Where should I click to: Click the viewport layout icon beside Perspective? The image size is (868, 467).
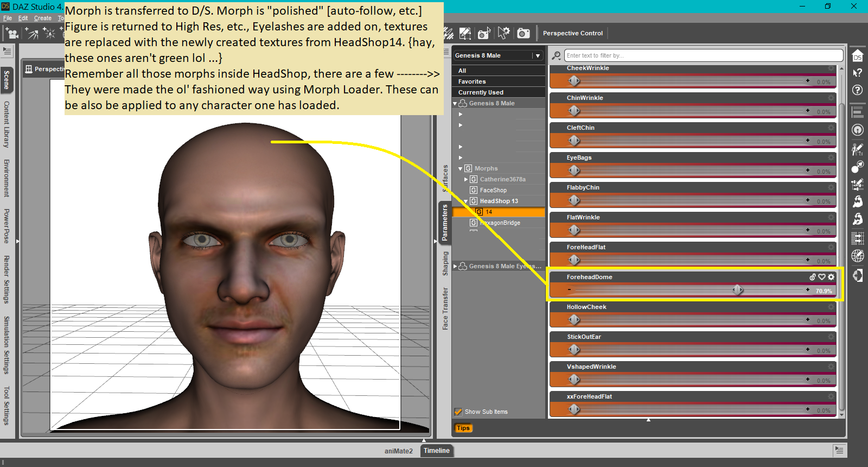29,69
